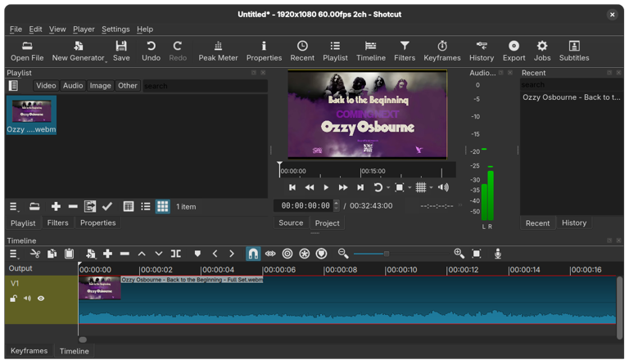Viewport: 629px width, 364px height.
Task: Open the player zoom level dropdown
Action: pos(409,187)
